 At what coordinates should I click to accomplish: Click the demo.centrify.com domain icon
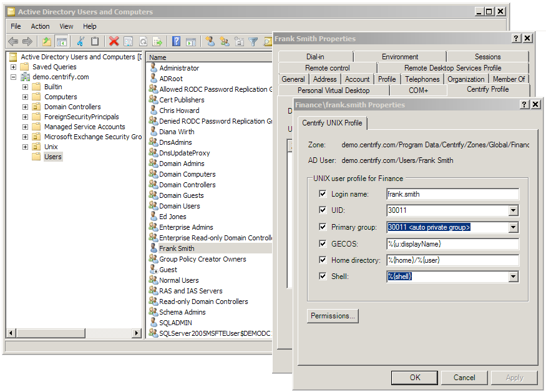[x=25, y=77]
